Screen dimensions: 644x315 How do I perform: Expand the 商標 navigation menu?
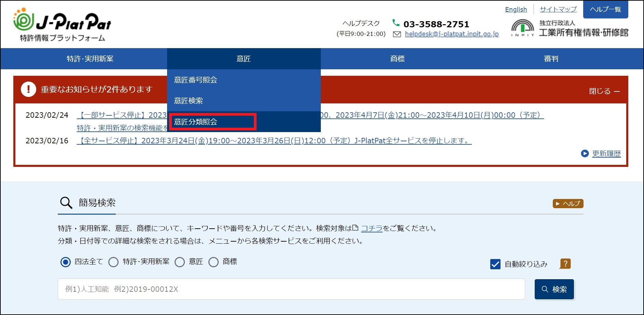pos(397,59)
